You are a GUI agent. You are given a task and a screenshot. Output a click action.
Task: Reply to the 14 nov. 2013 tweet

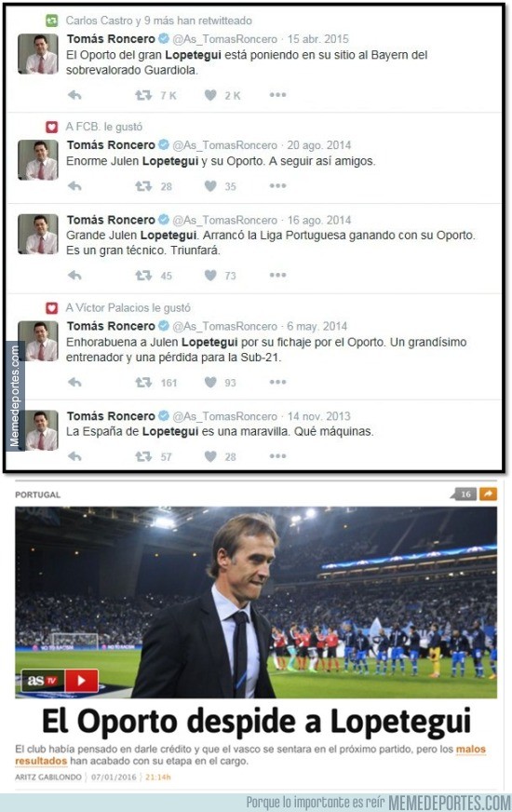tap(74, 456)
